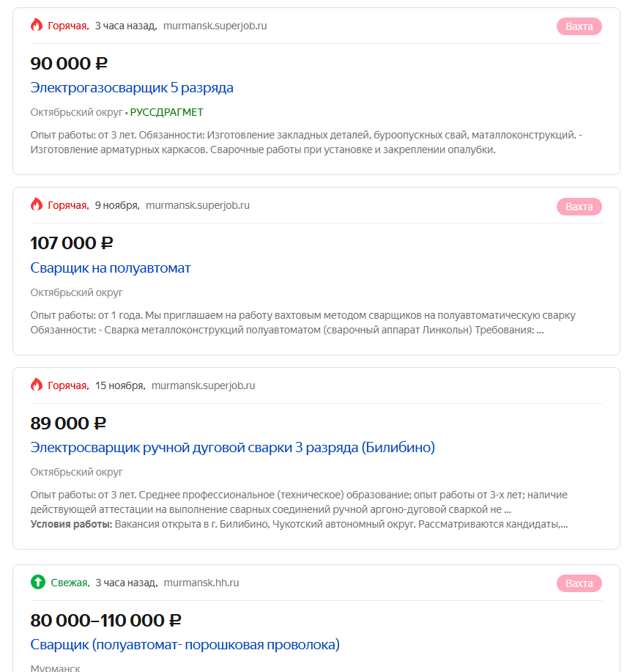Click 107 000 ₽ salary heading

pyautogui.click(x=72, y=243)
